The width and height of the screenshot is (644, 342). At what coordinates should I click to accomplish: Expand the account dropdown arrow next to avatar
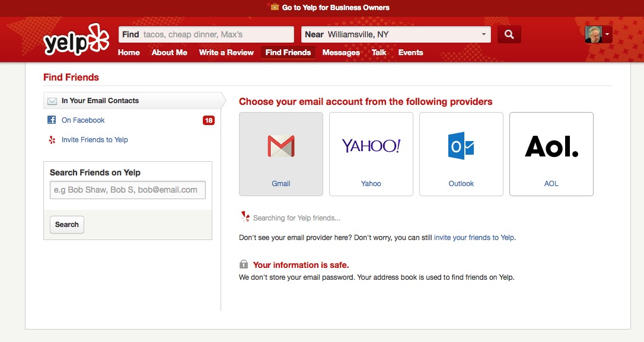tap(607, 34)
